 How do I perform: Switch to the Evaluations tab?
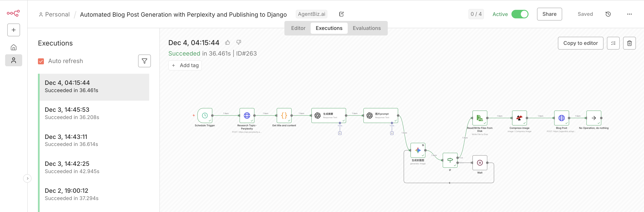[x=367, y=28]
